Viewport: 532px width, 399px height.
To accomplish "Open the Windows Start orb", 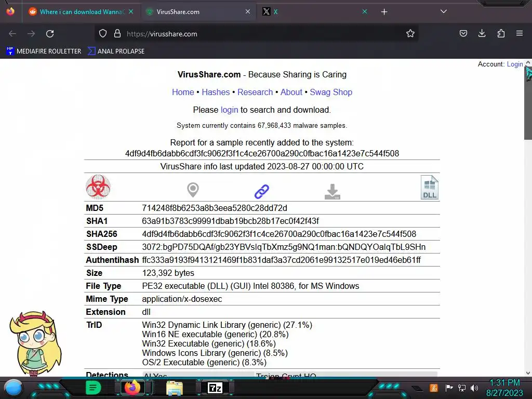I will click(x=14, y=388).
